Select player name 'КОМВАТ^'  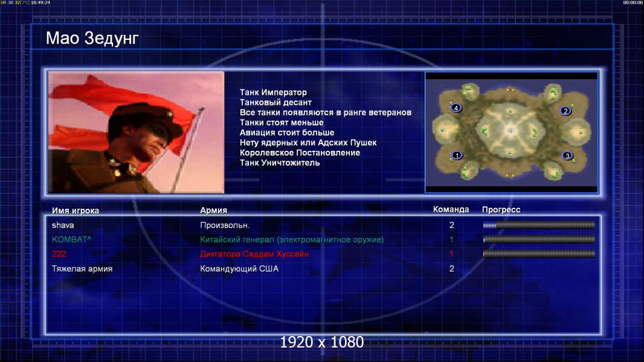point(71,240)
